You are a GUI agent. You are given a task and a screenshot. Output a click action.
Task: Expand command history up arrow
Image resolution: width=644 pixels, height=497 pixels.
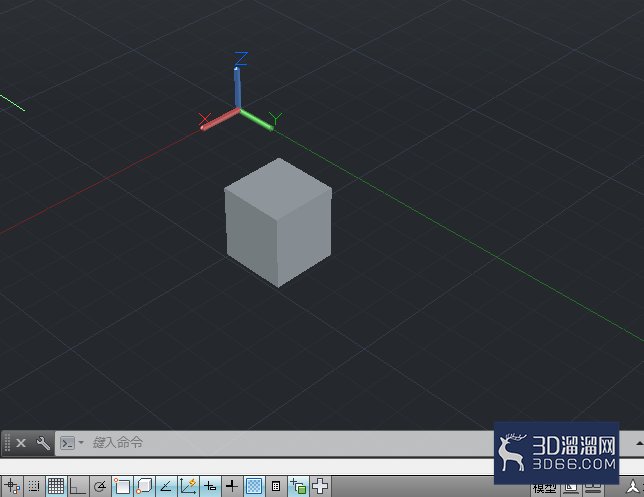coord(639,443)
